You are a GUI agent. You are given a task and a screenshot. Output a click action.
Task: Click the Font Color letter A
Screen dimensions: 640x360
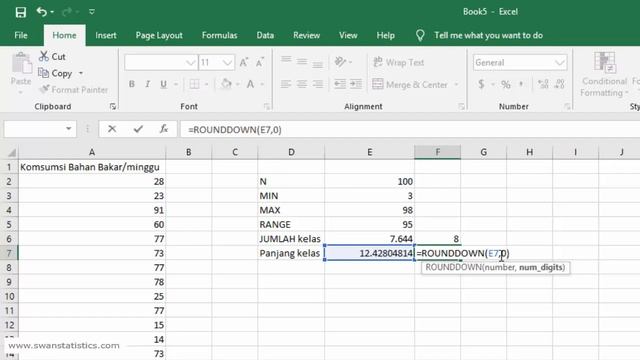[x=250, y=84]
